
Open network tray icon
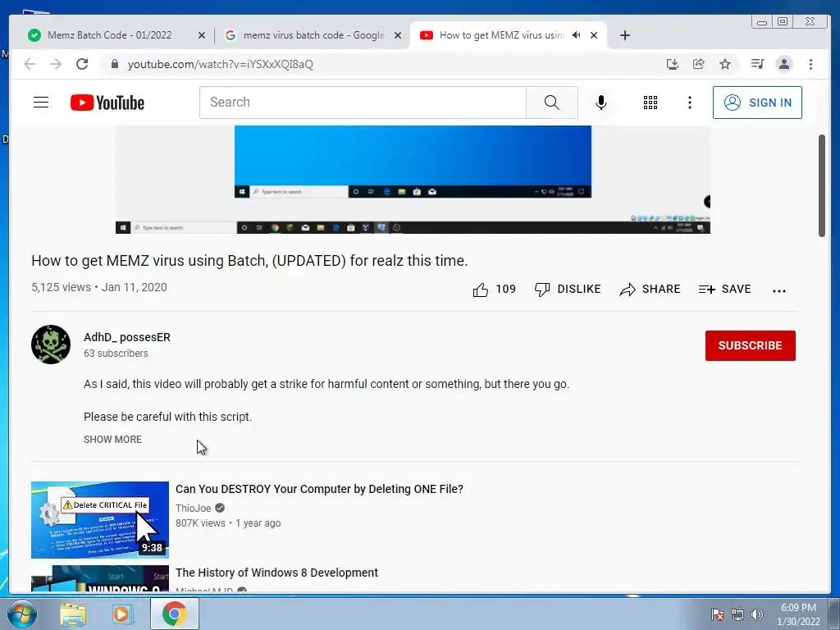[737, 614]
